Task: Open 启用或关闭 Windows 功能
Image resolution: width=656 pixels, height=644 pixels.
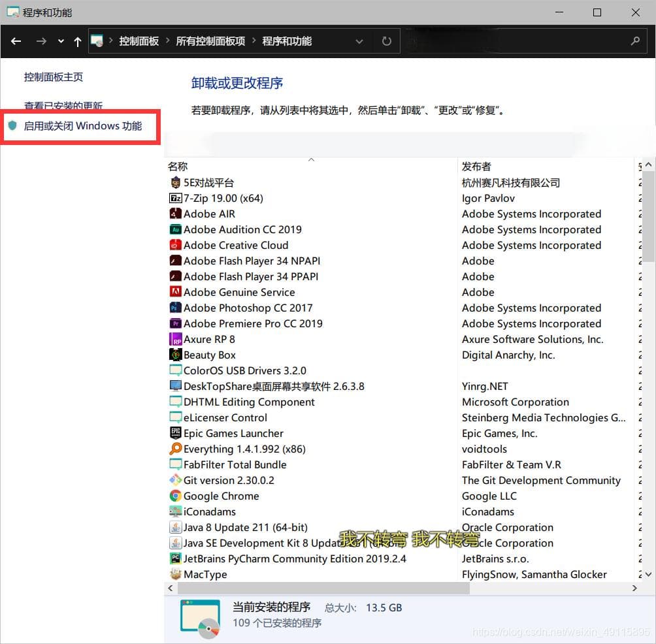Action: point(83,126)
